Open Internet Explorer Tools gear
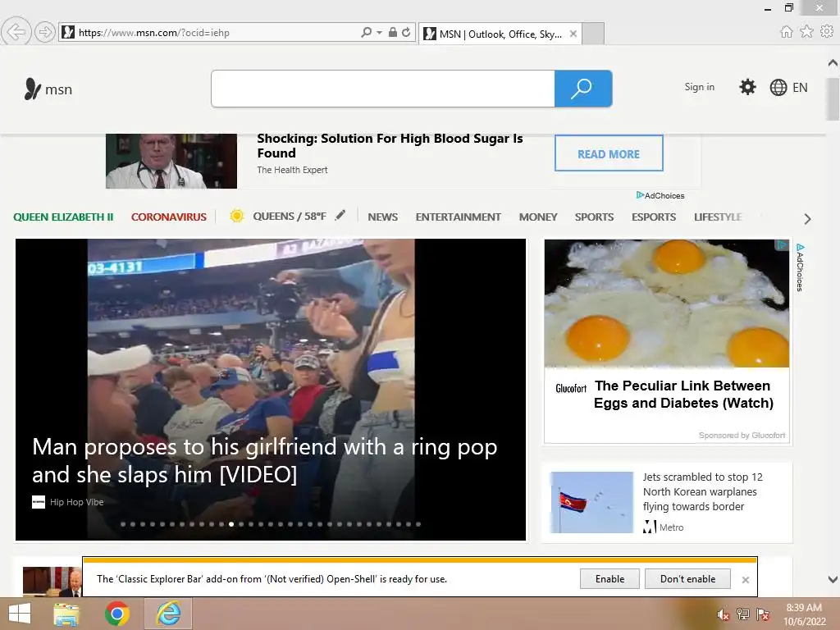This screenshot has width=840, height=630. pos(827,32)
